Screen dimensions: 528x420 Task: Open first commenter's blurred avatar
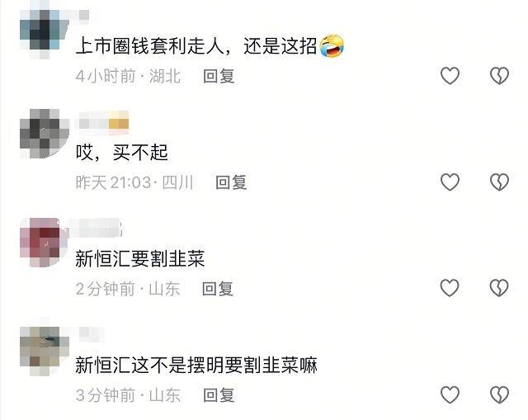pyautogui.click(x=45, y=31)
